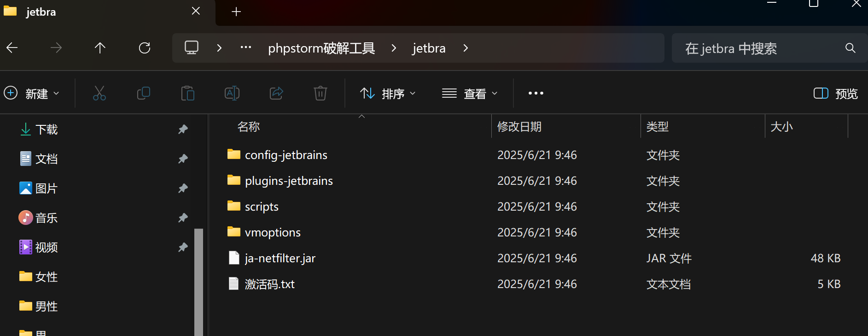
Task: Unpin 音乐 using its pin icon
Action: (x=183, y=218)
